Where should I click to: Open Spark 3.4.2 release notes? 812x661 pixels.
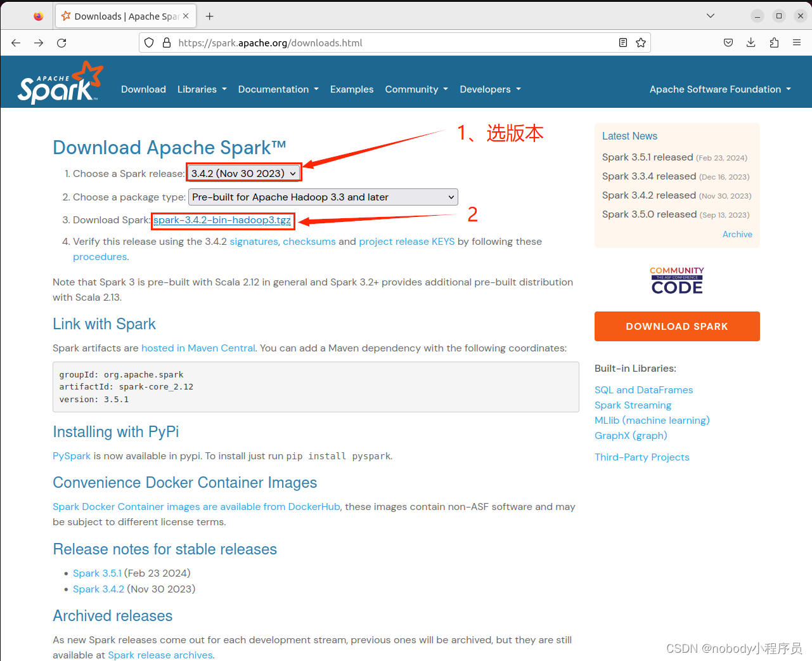(x=98, y=589)
